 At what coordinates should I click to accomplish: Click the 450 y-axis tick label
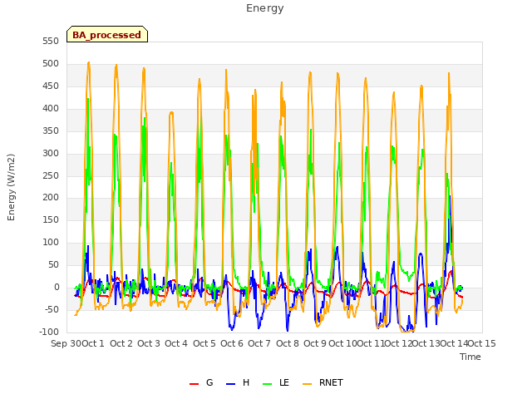[51, 86]
